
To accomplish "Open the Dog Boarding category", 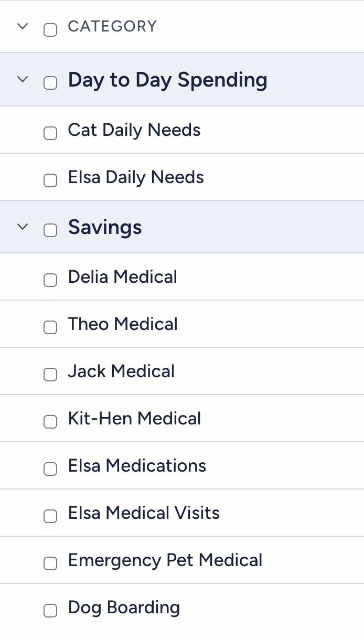I will [x=124, y=607].
